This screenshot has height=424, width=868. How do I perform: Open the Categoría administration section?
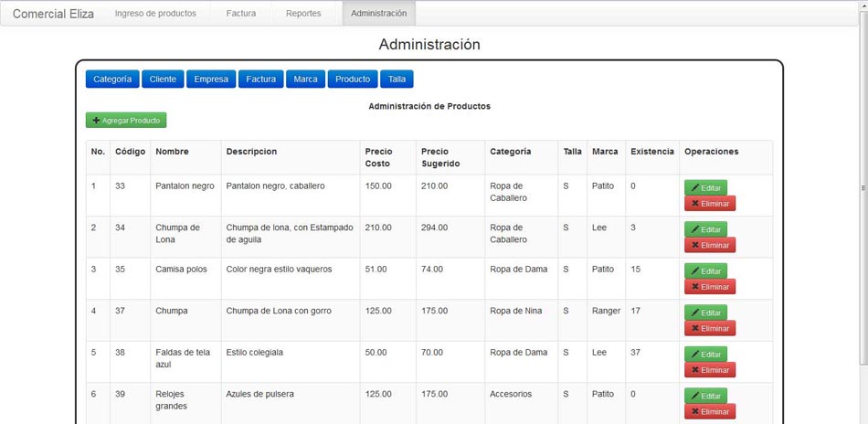coord(112,79)
